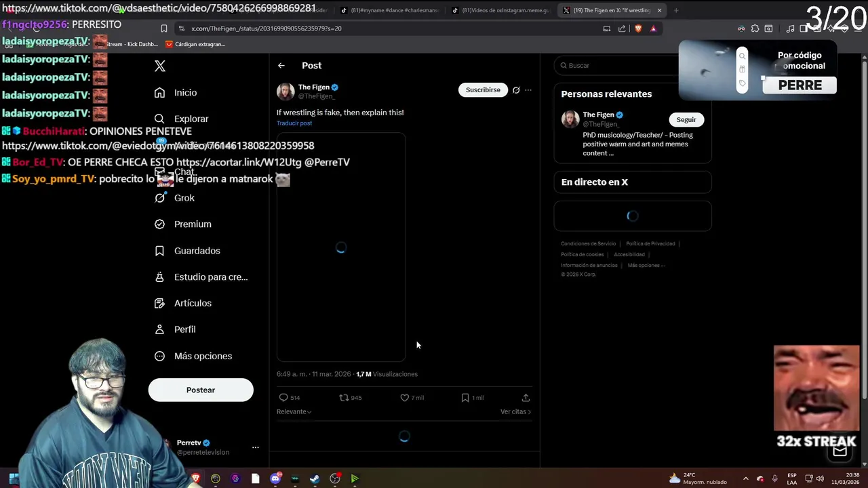868x488 pixels.
Task: Open the Discord taskbar icon
Action: coord(275,479)
